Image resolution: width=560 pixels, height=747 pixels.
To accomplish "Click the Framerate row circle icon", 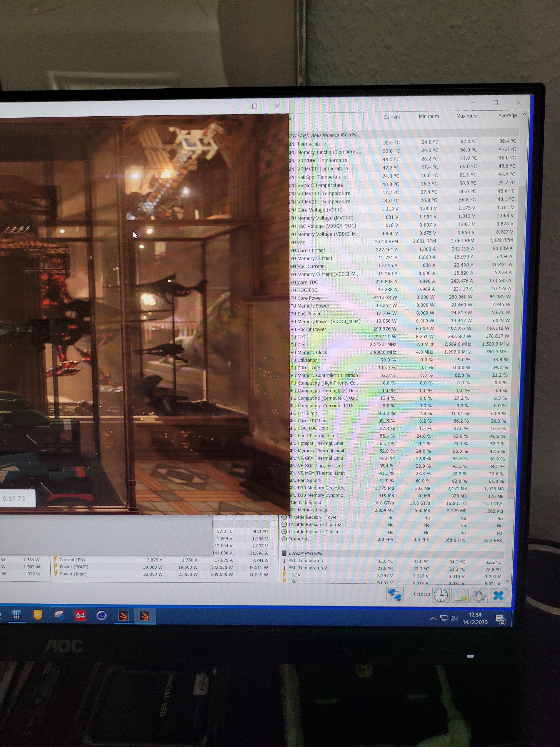I will (284, 539).
